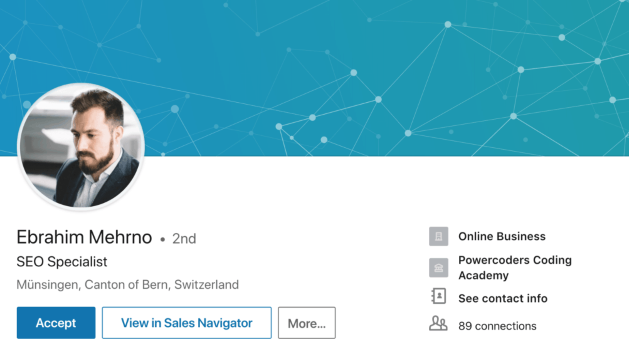Click the SEO Specialist headline

point(61,261)
